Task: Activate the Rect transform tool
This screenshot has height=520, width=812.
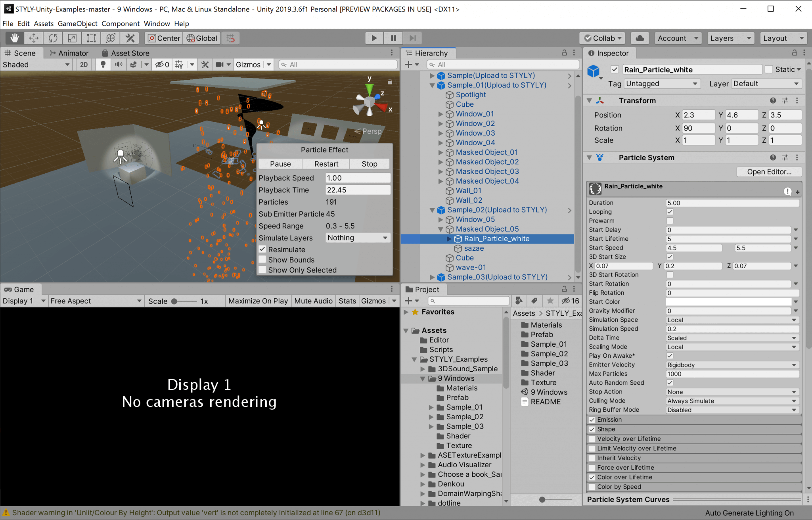Action: click(x=91, y=38)
